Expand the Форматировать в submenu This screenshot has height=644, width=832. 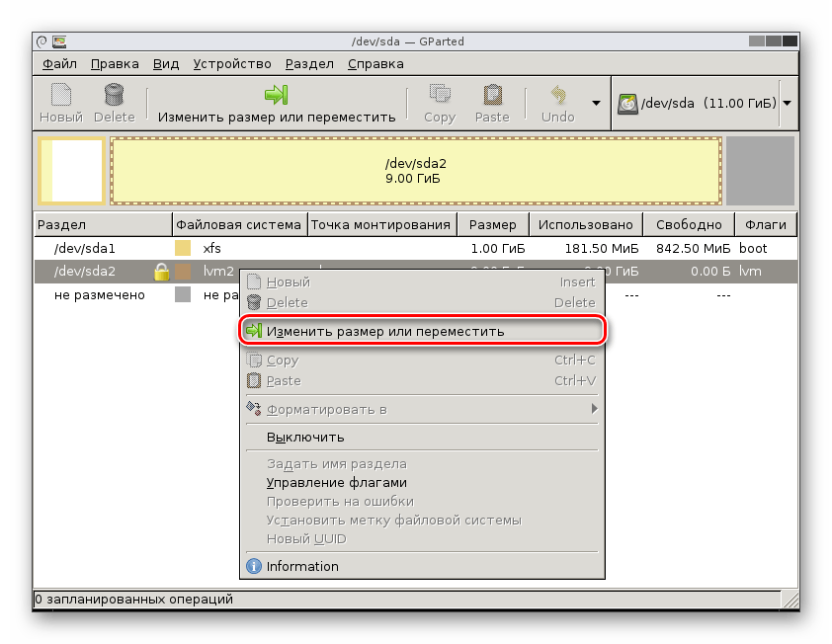(x=326, y=409)
